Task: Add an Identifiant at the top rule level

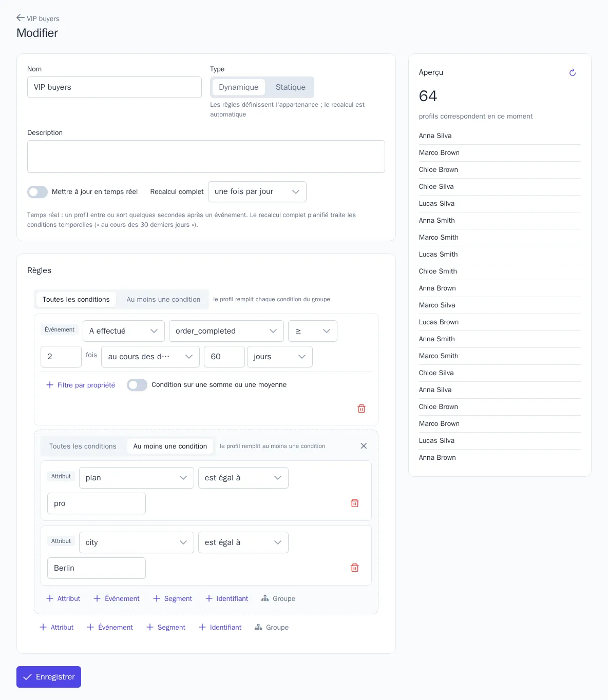Action: [220, 627]
